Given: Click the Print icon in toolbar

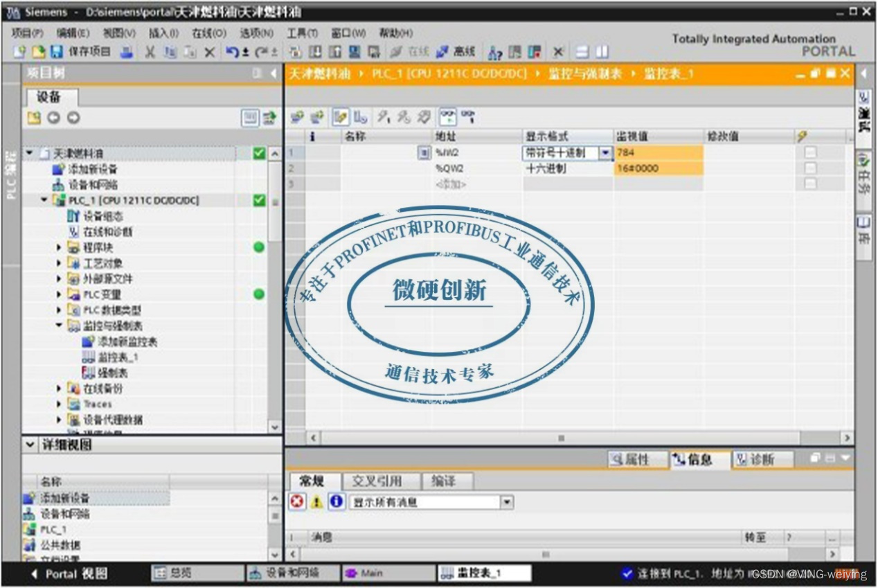Looking at the screenshot, I should (127, 52).
